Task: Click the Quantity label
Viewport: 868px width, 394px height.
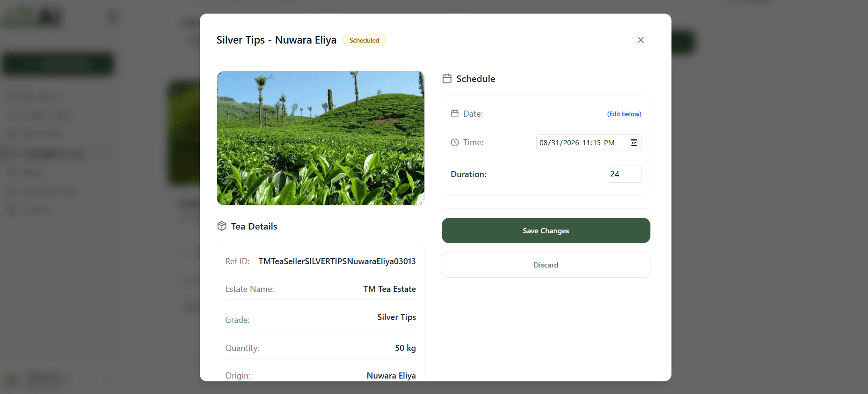Action: tap(242, 348)
